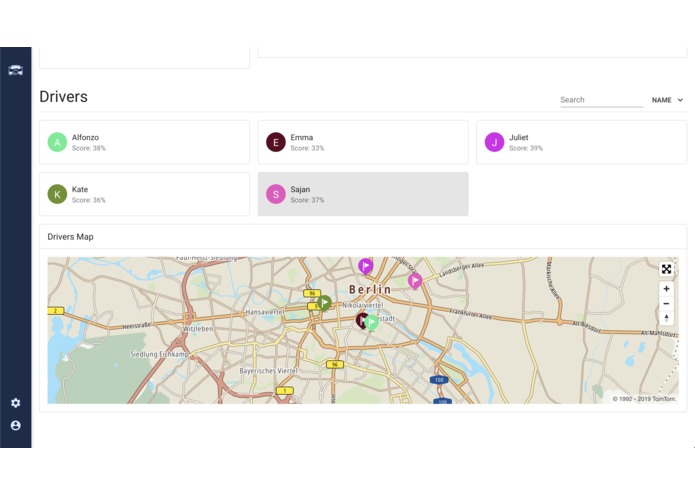Reset map compass orientation
This screenshot has width=695, height=494.
[x=666, y=318]
